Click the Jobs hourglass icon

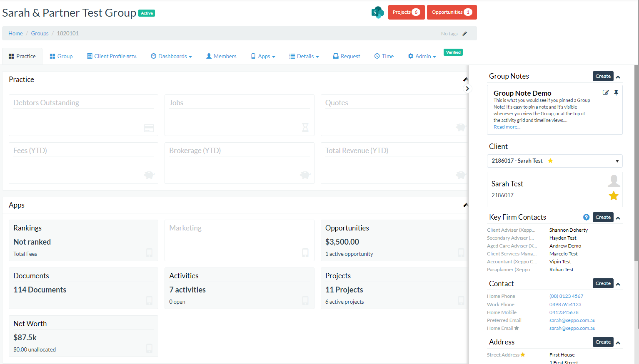[x=305, y=127]
